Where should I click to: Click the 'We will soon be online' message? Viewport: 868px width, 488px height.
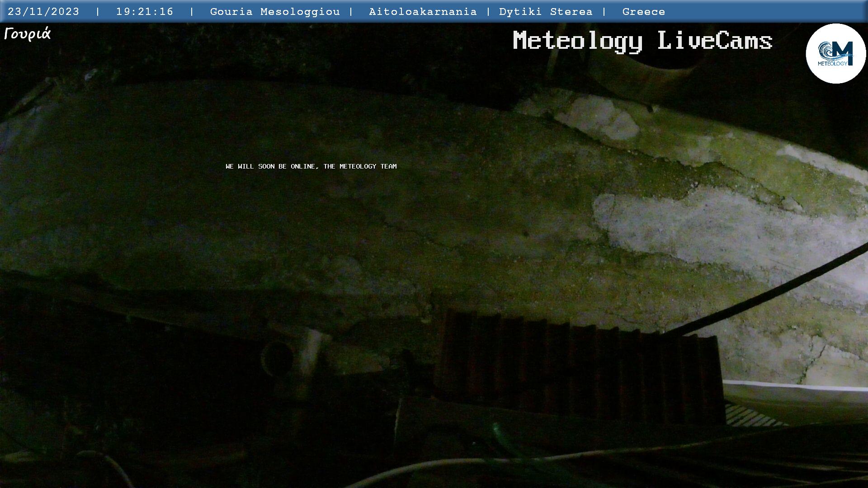point(311,166)
